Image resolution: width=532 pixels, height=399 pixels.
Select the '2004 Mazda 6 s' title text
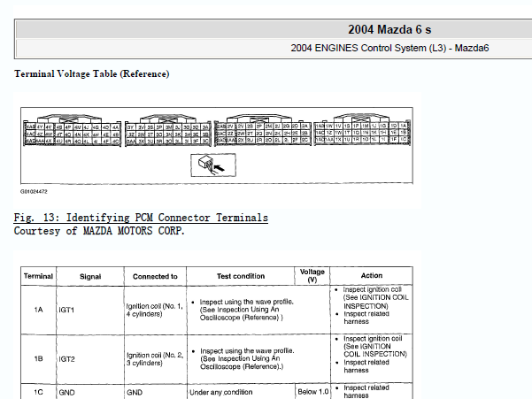click(x=389, y=29)
